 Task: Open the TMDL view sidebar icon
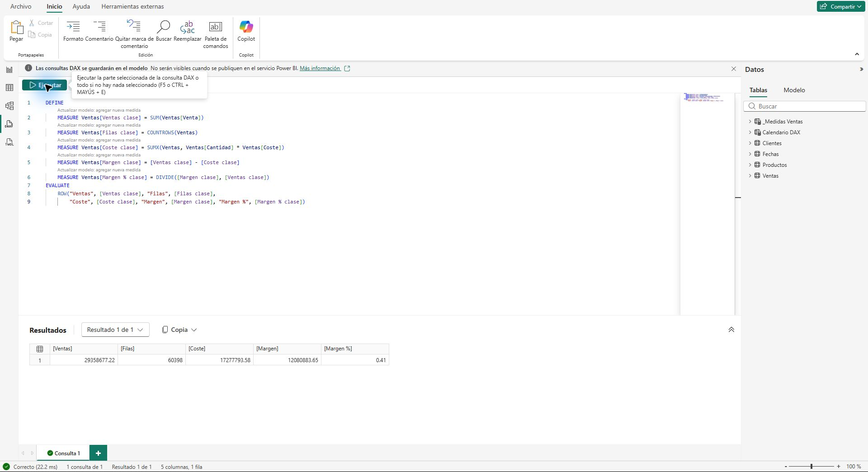coord(9,142)
